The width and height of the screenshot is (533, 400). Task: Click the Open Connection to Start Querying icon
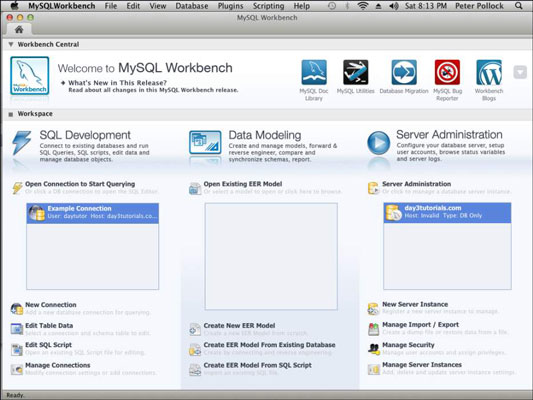pos(17,188)
